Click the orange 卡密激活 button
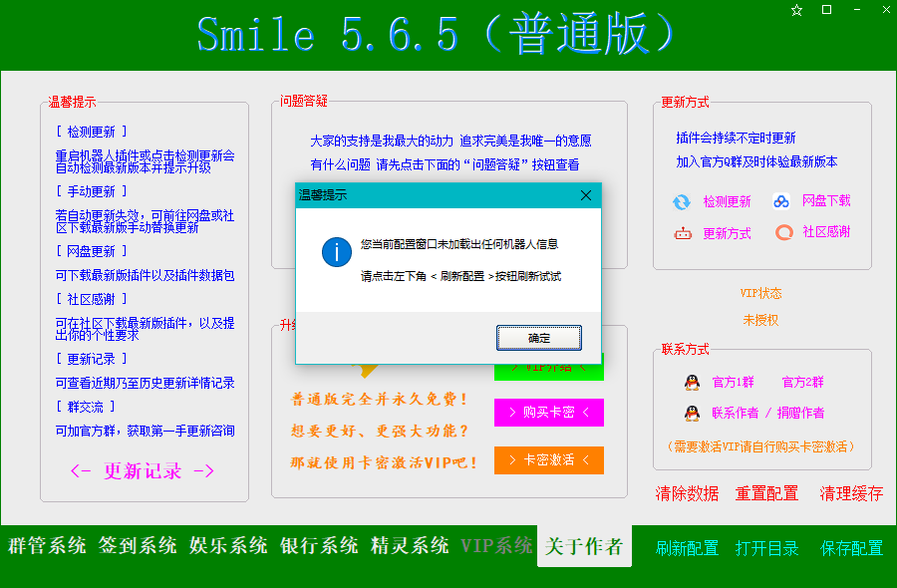Image resolution: width=897 pixels, height=588 pixels. (548, 460)
